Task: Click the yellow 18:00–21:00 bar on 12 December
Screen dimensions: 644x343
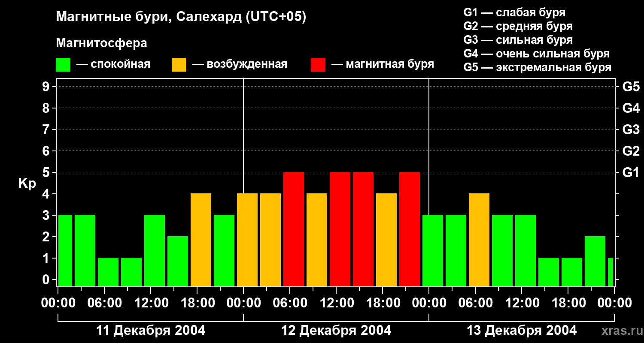Action: coord(386,240)
